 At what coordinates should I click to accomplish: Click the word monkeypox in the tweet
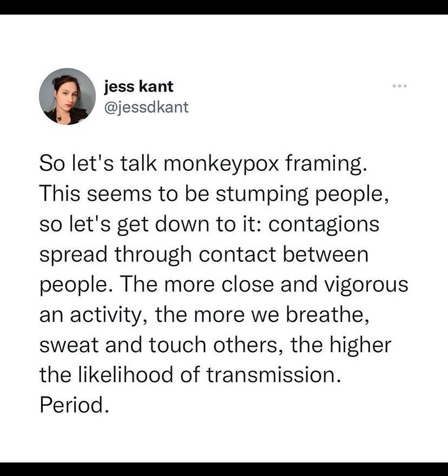pyautogui.click(x=221, y=164)
